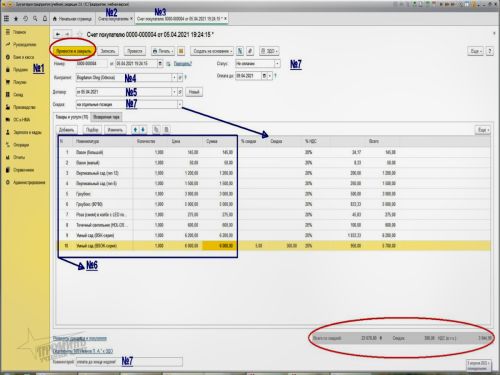500x375 pixels.
Task: Switch to 'Начальная страница' home tab
Action: point(72,19)
